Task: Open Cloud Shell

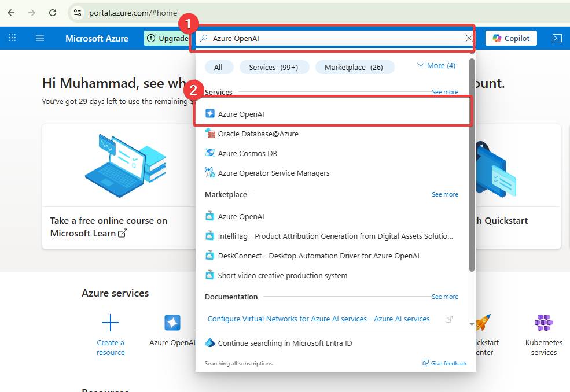Action: pos(557,38)
